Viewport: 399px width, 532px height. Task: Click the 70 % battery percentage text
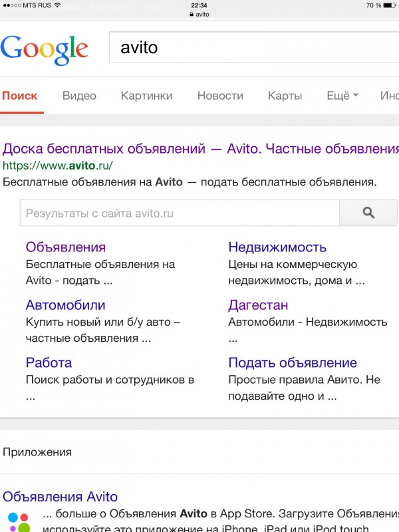374,5
